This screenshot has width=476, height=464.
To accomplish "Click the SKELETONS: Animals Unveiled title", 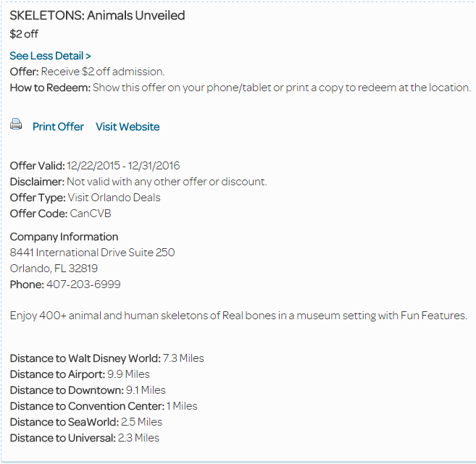I will pos(97,15).
